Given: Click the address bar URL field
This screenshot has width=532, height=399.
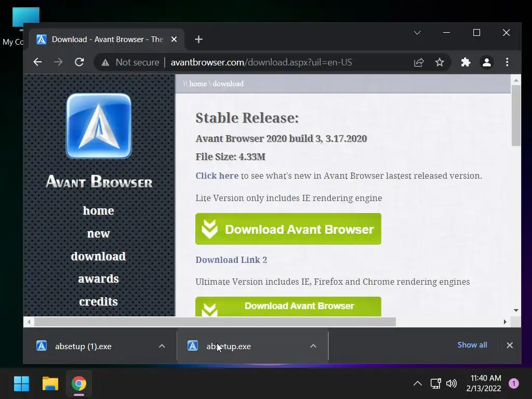Looking at the screenshot, I should click(x=261, y=62).
